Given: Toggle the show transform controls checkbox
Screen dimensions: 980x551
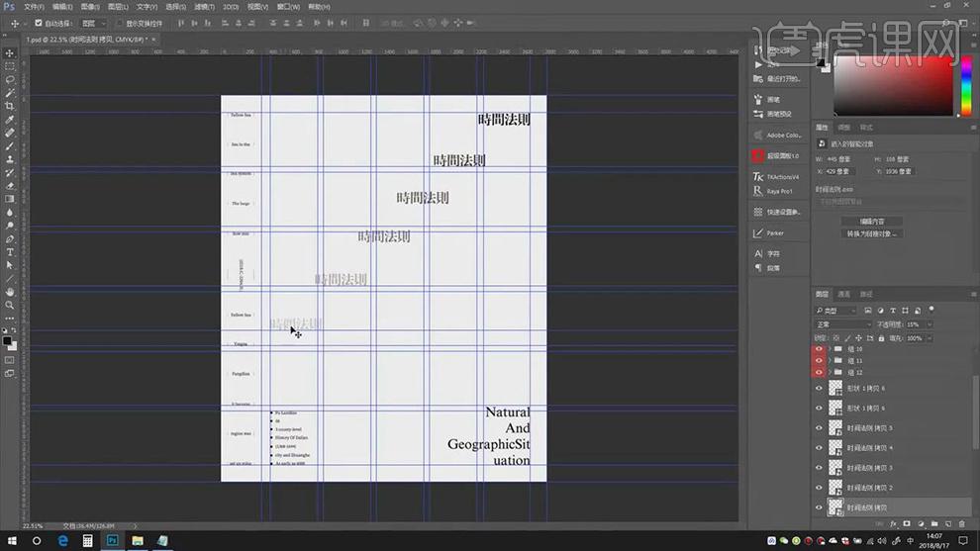Looking at the screenshot, I should pos(120,23).
